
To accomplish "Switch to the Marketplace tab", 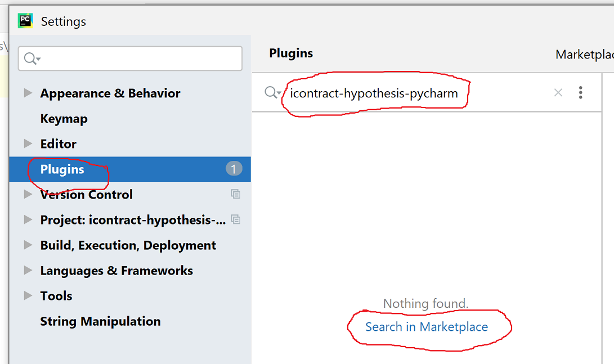I will (x=584, y=55).
